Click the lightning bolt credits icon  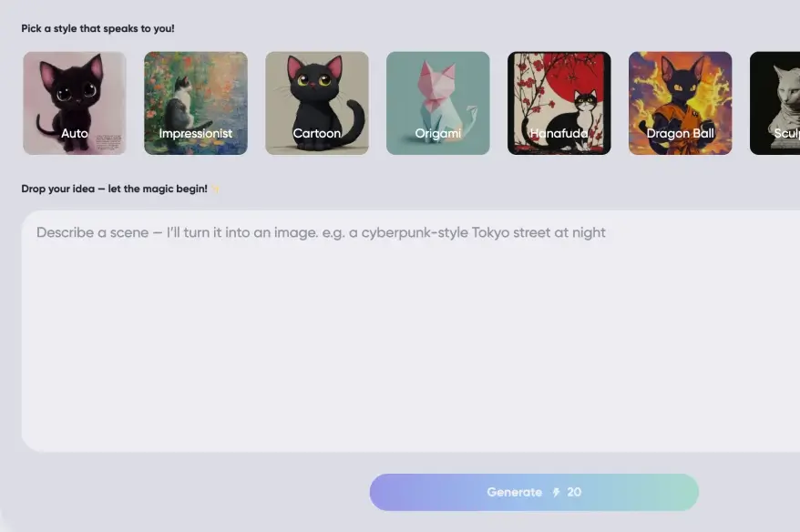(x=556, y=492)
